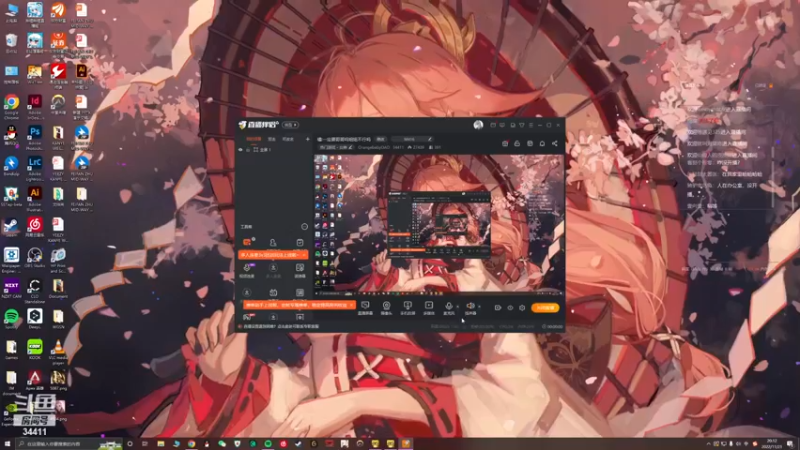The width and height of the screenshot is (800, 450).
Task: Add a camera source from bottom toolbar
Action: click(x=386, y=308)
